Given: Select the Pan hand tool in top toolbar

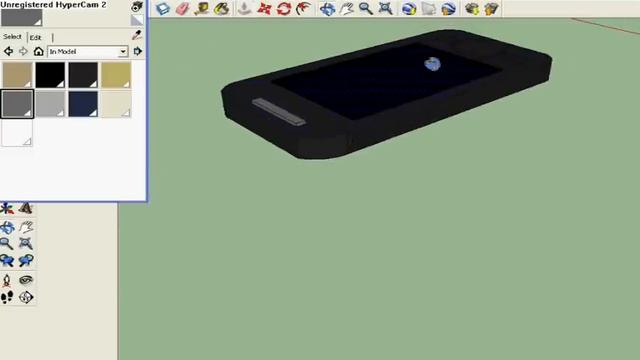Looking at the screenshot, I should point(347,9).
